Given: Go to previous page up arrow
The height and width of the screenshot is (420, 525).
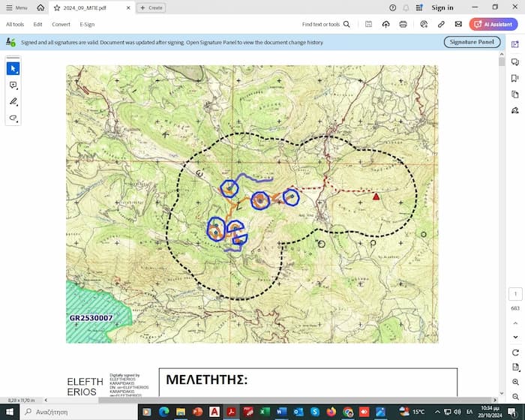Looking at the screenshot, I should click(x=515, y=323).
